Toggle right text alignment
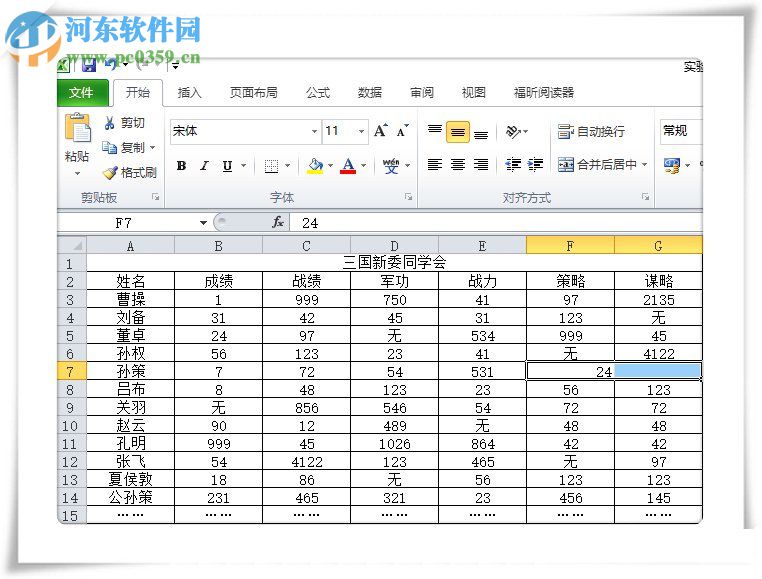762x579 pixels. (x=481, y=165)
